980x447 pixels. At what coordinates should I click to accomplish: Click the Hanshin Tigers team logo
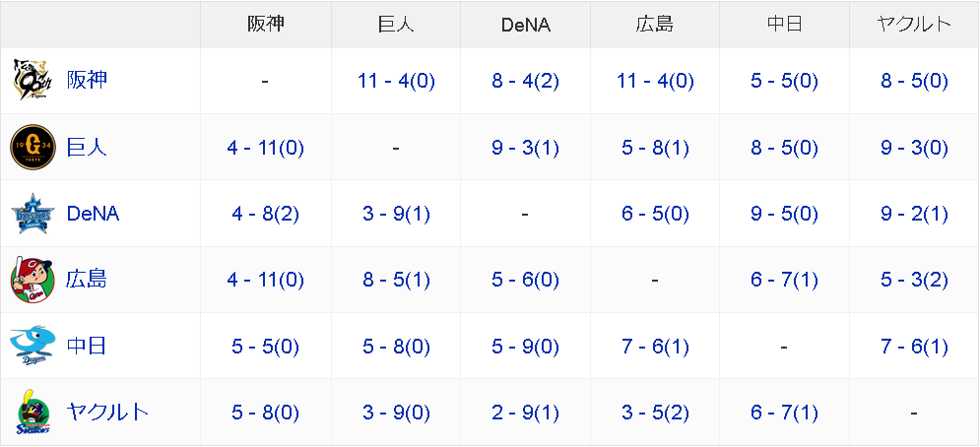(33, 80)
